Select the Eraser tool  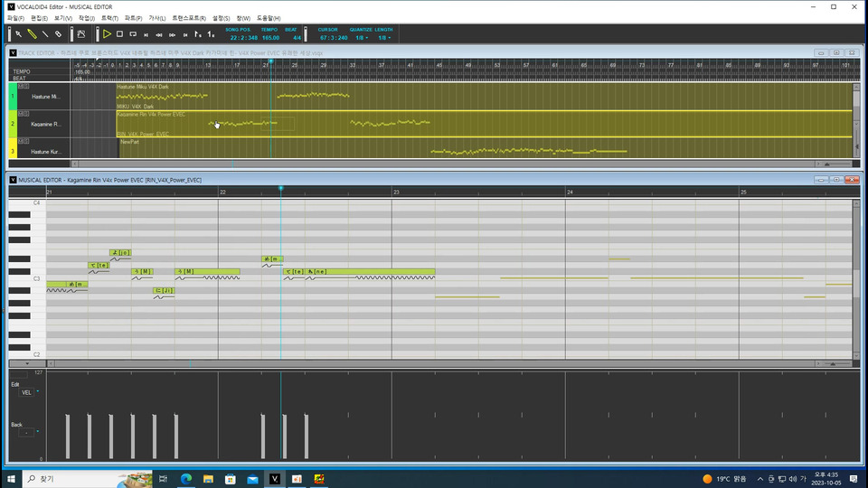(58, 34)
